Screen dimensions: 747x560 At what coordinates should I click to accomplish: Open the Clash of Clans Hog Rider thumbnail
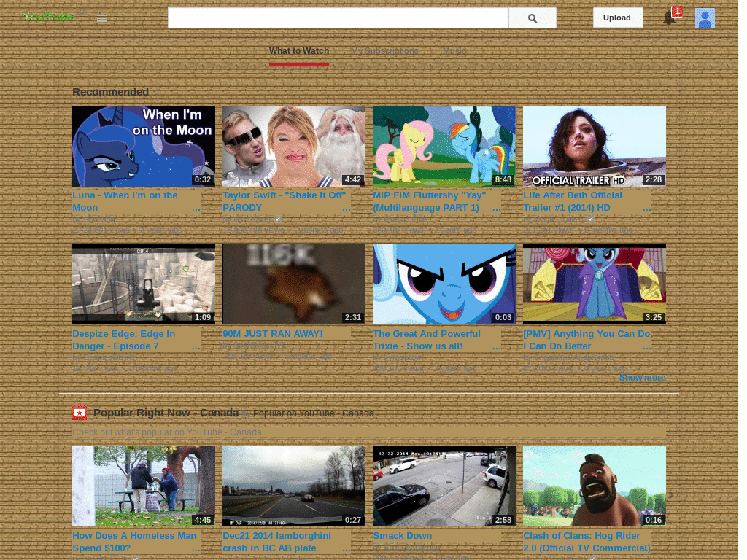click(x=595, y=486)
